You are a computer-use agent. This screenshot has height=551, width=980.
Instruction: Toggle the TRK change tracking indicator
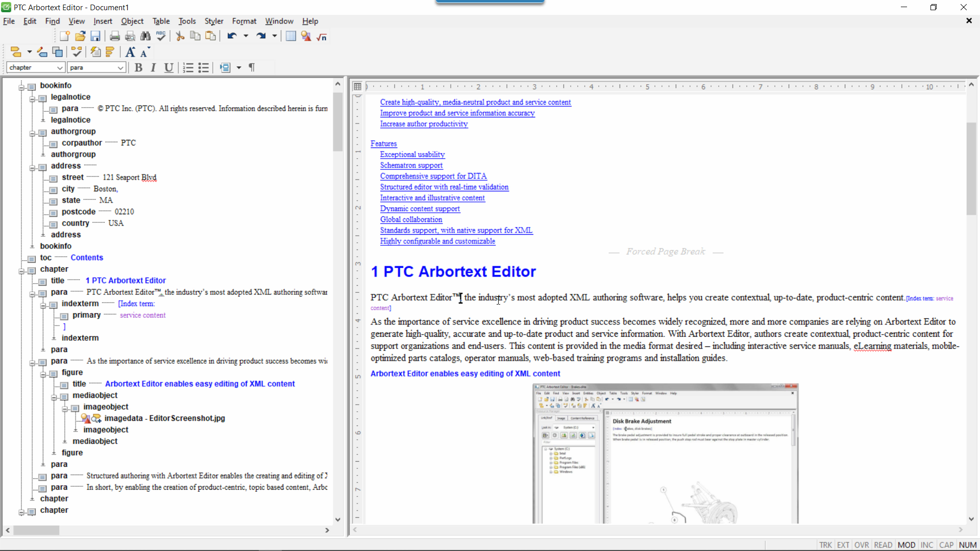pyautogui.click(x=825, y=545)
